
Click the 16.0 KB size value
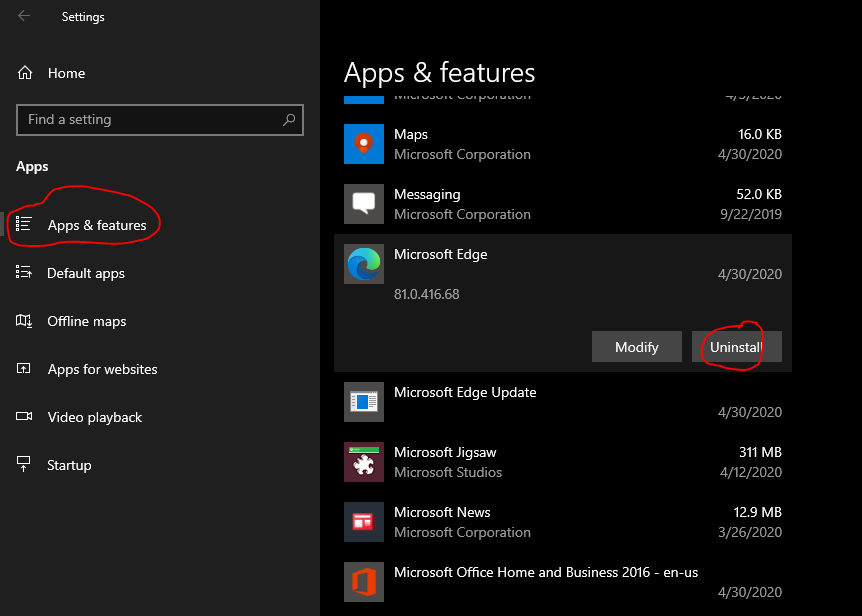coord(760,134)
